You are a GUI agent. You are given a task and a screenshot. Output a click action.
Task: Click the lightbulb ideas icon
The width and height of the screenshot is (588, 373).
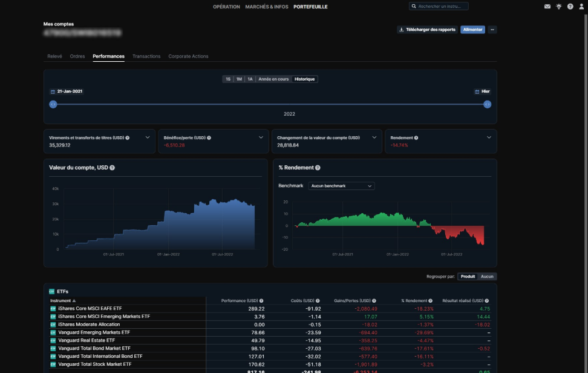coord(559,7)
